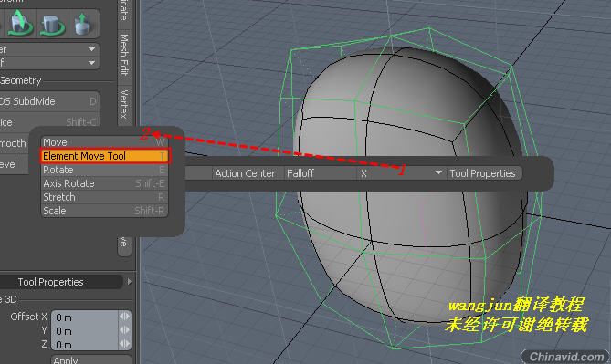Viewport: 611px width, 364px height.
Task: Open the Falloff dropdown
Action: pyautogui.click(x=321, y=173)
